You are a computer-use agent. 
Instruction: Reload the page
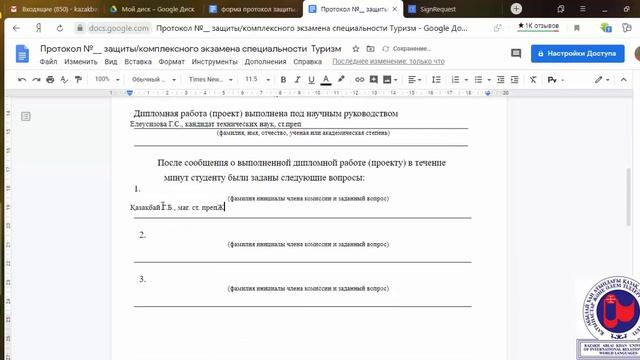click(x=60, y=28)
